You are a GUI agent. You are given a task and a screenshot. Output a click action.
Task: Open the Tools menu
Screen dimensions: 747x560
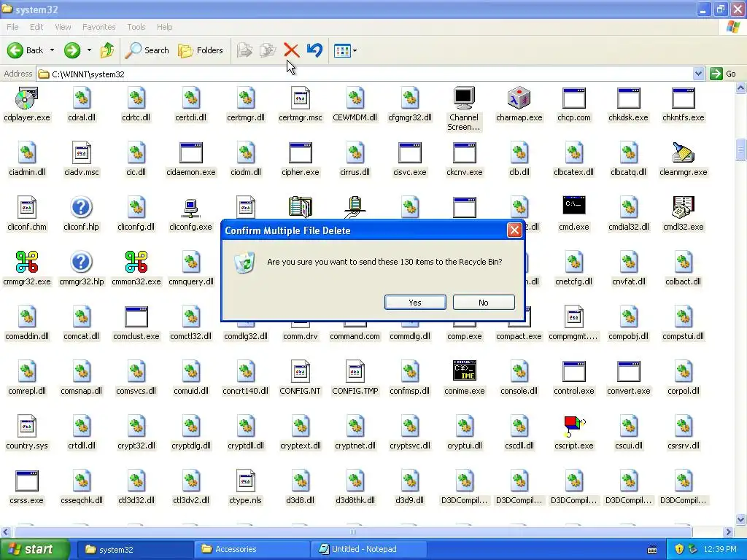(x=136, y=27)
